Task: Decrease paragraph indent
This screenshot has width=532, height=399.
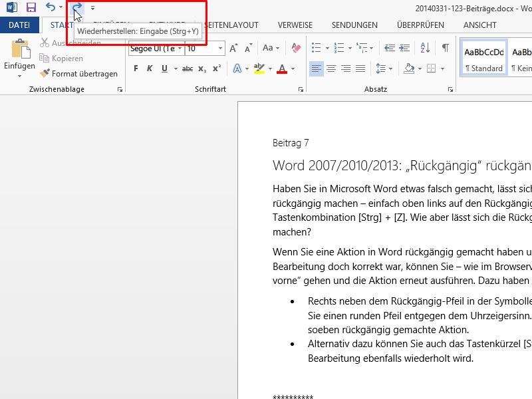Action: coord(390,48)
